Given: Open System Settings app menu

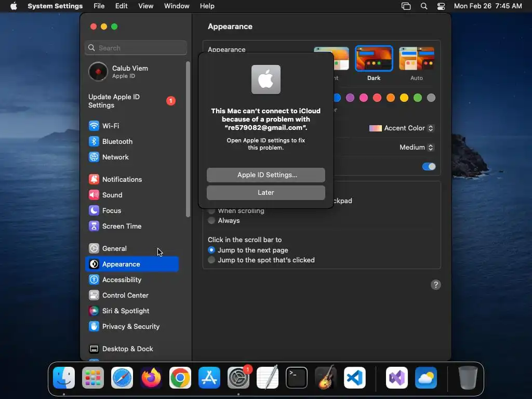Looking at the screenshot, I should pos(55,6).
